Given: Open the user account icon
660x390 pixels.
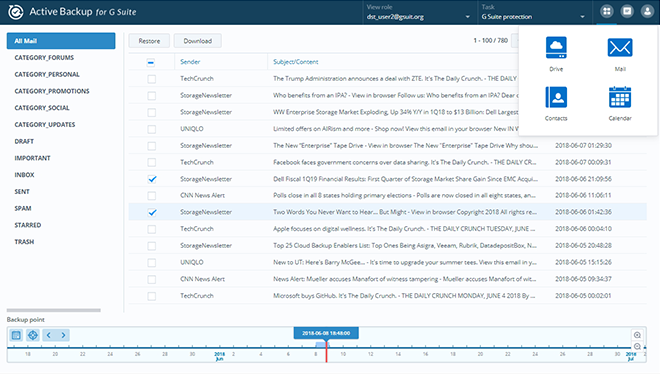Looking at the screenshot, I should click(x=647, y=11).
